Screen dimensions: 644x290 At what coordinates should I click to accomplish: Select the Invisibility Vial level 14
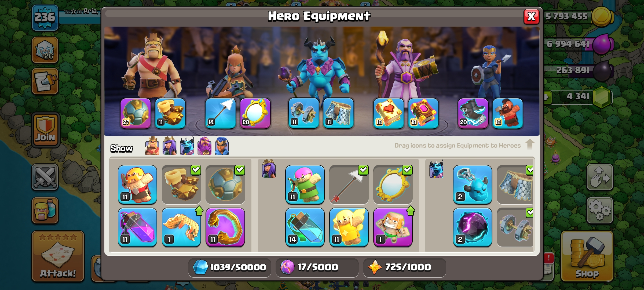point(305,227)
